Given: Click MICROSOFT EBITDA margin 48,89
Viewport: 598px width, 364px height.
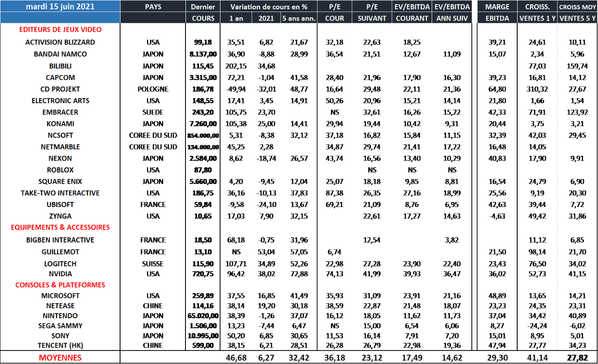Looking at the screenshot, I should click(x=498, y=296).
